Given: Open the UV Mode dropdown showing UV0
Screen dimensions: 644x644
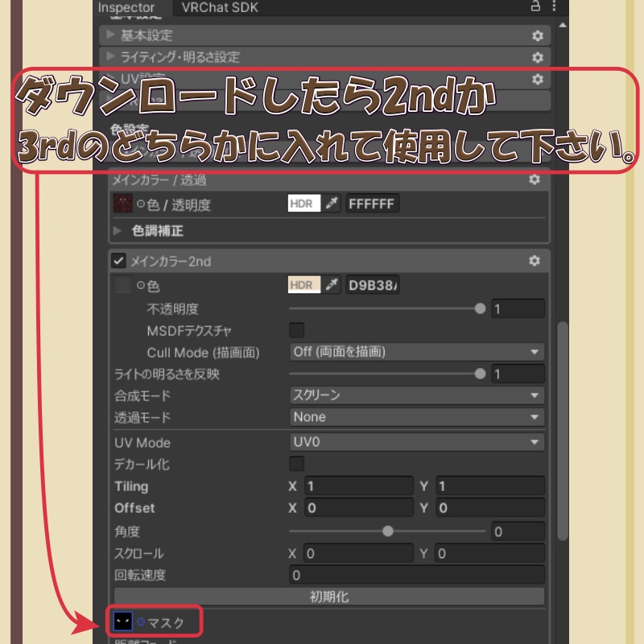Looking at the screenshot, I should 415,443.
